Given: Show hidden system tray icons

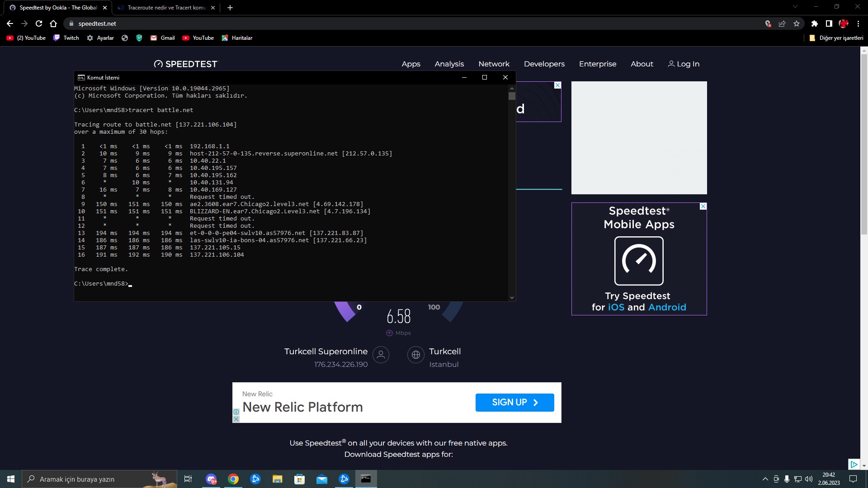Looking at the screenshot, I should pos(765,479).
